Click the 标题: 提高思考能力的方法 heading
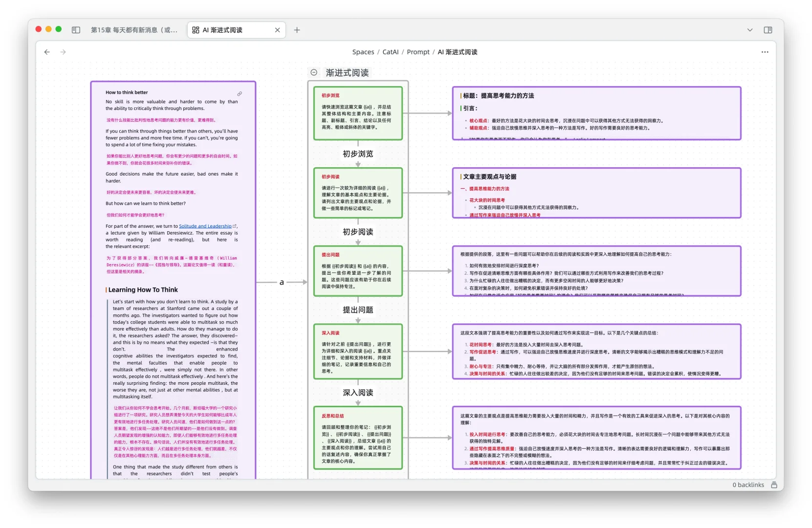The image size is (812, 528). (x=498, y=96)
